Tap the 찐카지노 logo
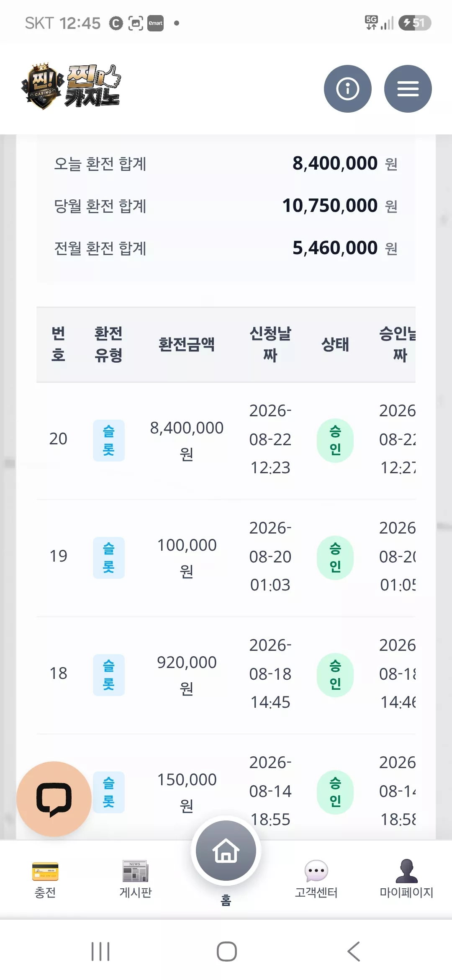The width and height of the screenshot is (452, 980). point(71,86)
